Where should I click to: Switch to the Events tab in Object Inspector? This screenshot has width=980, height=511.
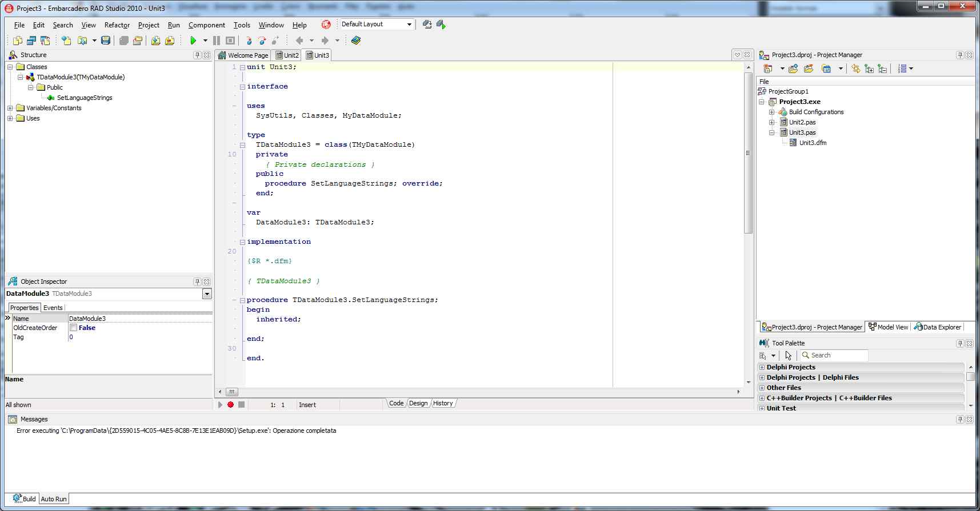pyautogui.click(x=53, y=308)
